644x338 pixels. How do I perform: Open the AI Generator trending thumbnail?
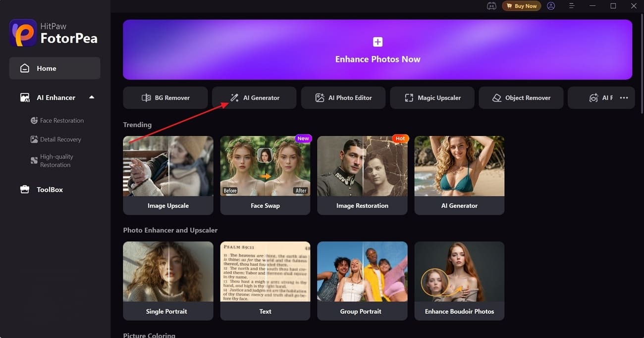[x=459, y=166]
